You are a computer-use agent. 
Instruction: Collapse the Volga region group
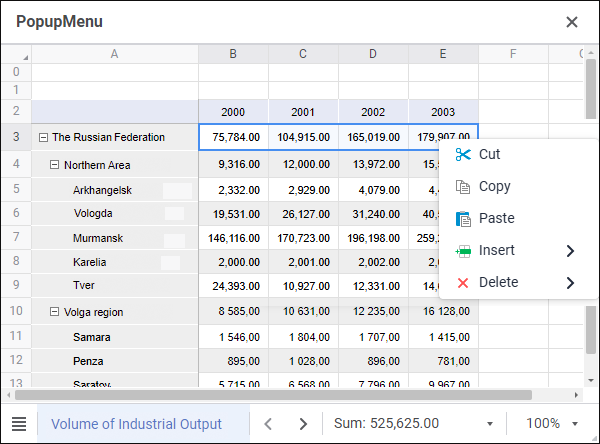[55, 312]
